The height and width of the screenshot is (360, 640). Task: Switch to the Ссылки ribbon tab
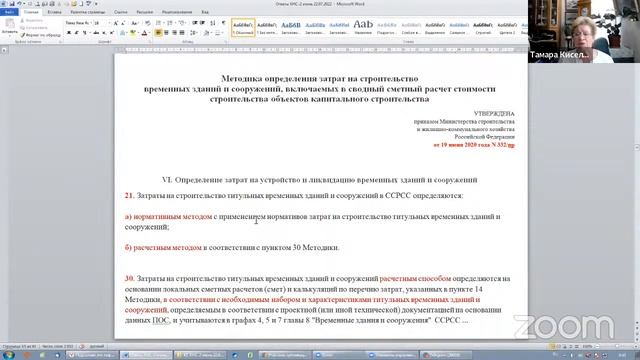[x=120, y=12]
